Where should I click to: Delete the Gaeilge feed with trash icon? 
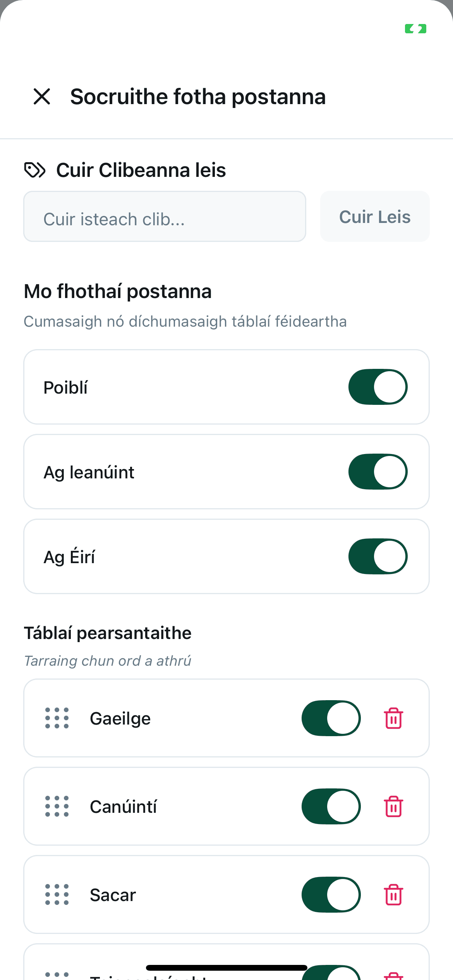click(393, 718)
